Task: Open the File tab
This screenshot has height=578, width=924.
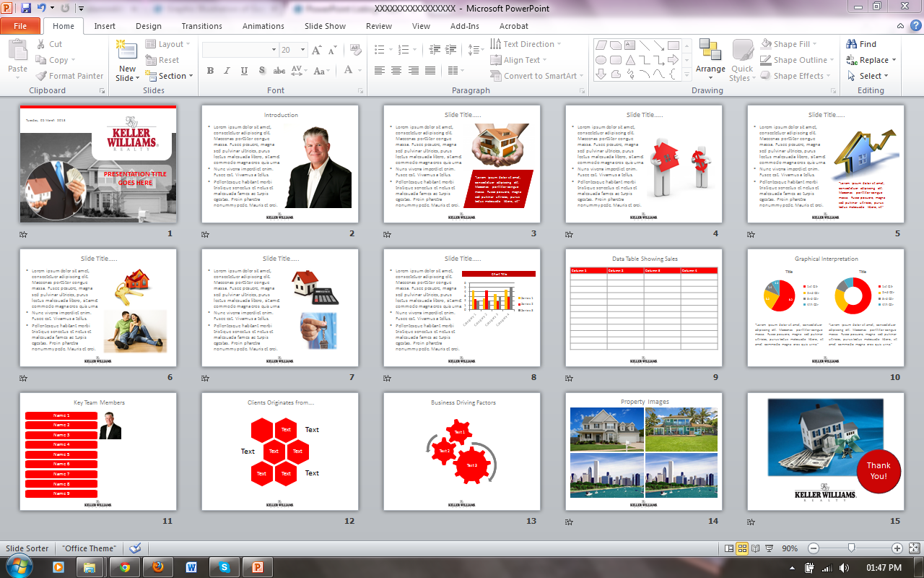Action: point(20,26)
